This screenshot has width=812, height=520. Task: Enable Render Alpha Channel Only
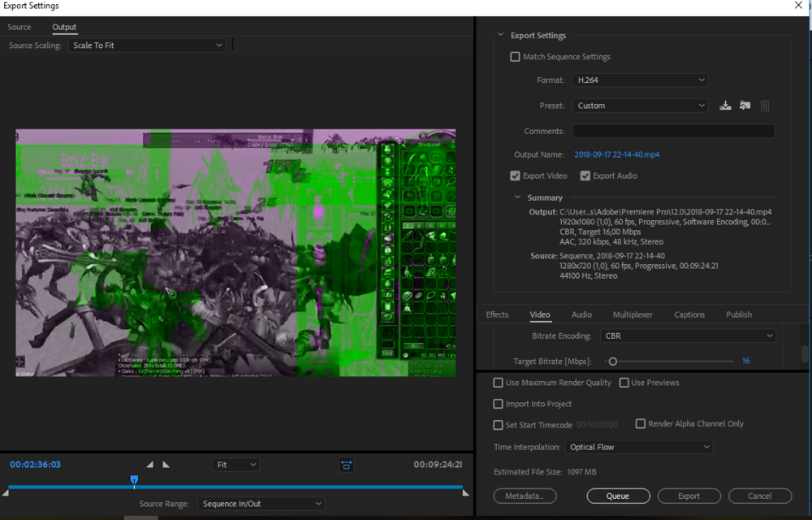640,423
